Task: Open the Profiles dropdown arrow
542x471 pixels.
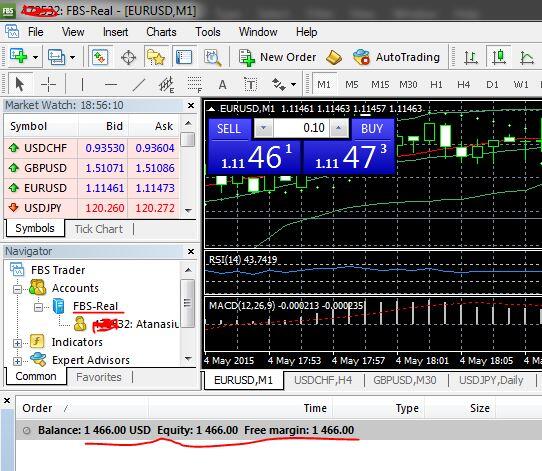Action: pos(72,57)
